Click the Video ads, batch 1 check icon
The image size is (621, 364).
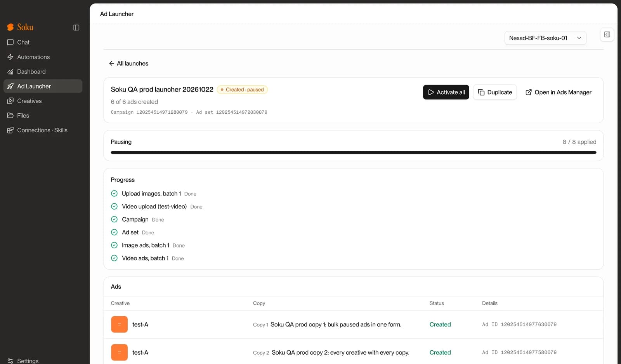114,258
